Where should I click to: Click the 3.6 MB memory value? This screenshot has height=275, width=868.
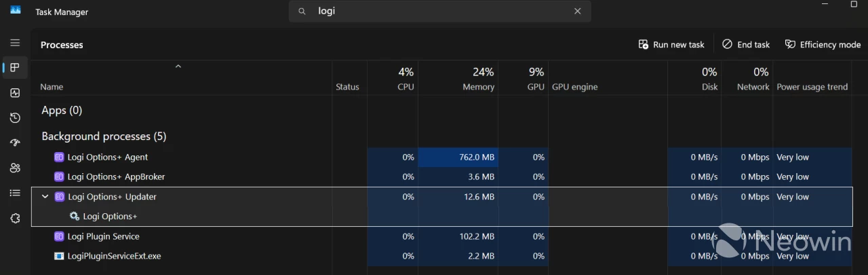pyautogui.click(x=481, y=177)
